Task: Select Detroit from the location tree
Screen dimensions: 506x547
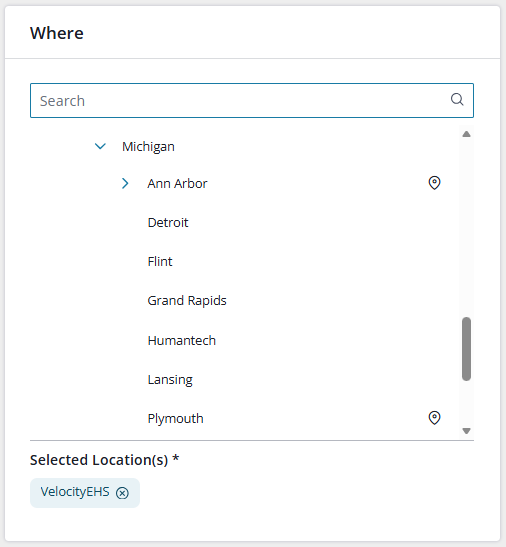Action: click(x=168, y=223)
